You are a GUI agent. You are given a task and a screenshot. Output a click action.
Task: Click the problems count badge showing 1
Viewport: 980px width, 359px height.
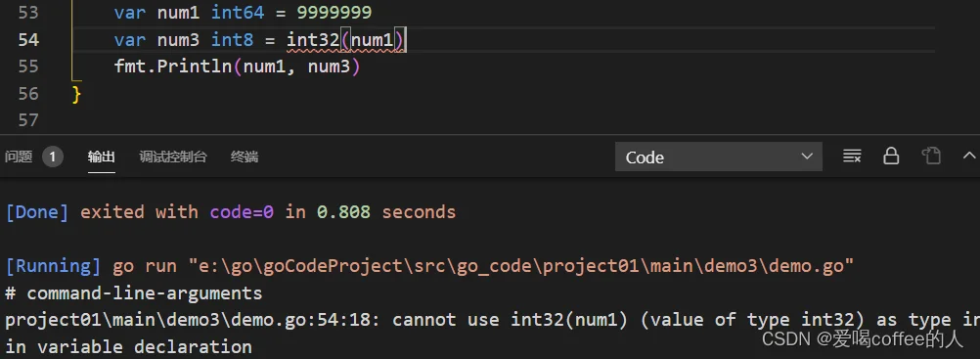pyautogui.click(x=53, y=157)
